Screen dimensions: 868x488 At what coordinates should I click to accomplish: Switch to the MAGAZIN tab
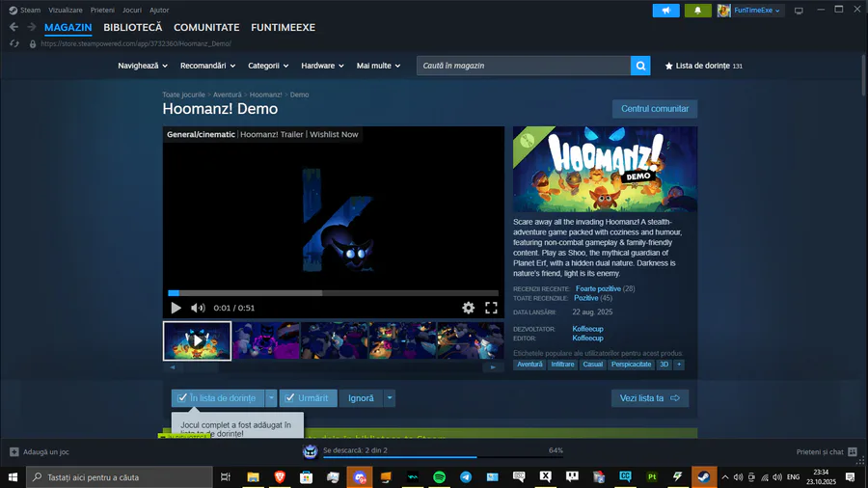(x=68, y=27)
